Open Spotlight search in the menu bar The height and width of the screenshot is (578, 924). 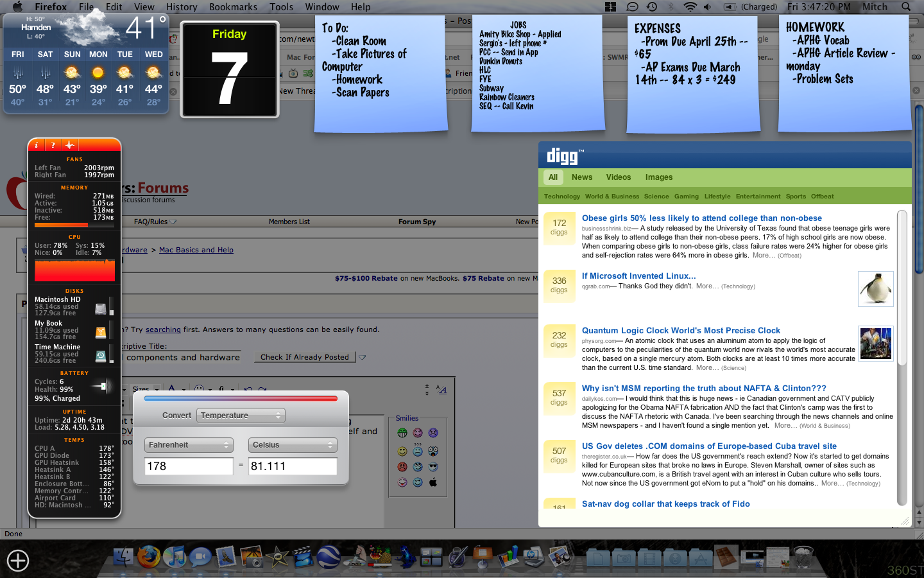(x=906, y=6)
